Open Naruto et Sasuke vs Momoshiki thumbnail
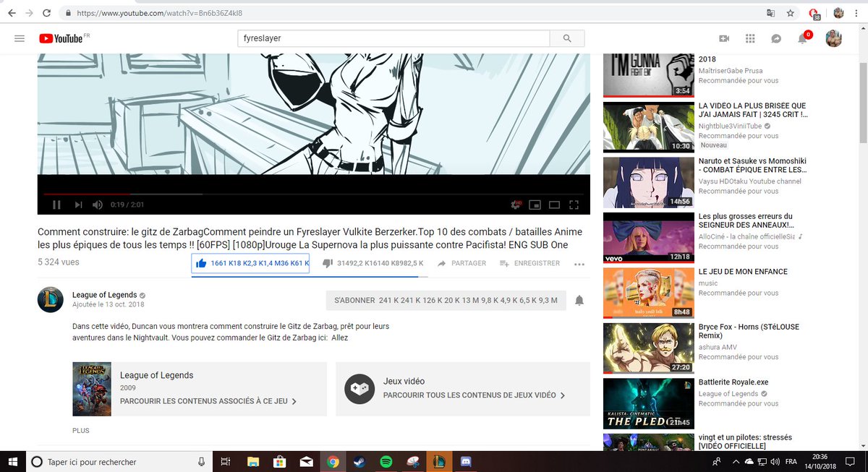The width and height of the screenshot is (868, 472). [647, 182]
